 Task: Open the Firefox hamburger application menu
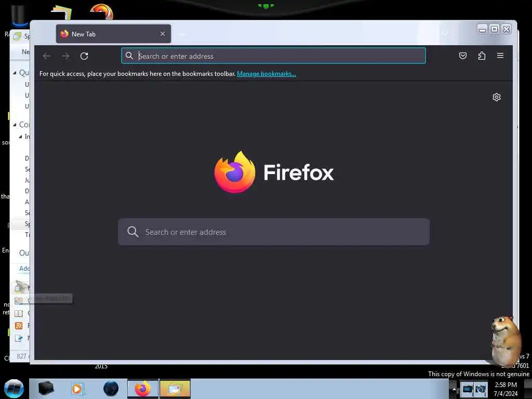(x=500, y=56)
